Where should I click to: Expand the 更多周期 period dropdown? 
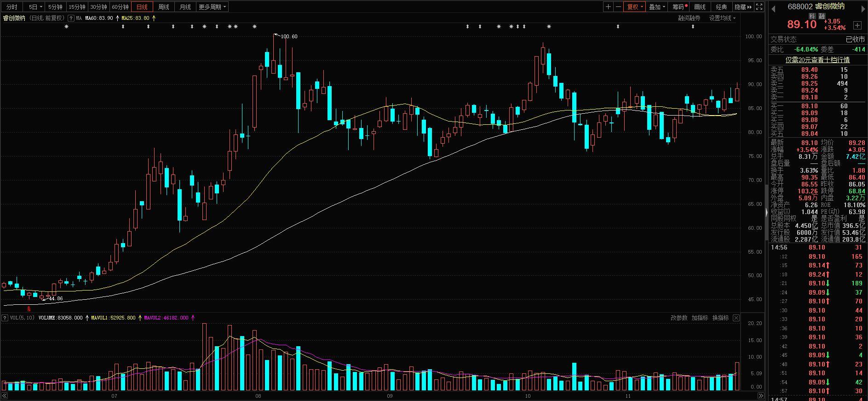click(x=212, y=7)
